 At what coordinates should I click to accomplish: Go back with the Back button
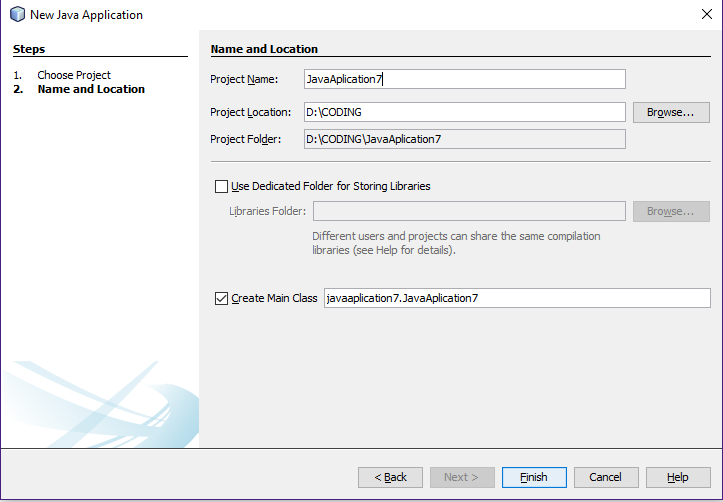[390, 477]
